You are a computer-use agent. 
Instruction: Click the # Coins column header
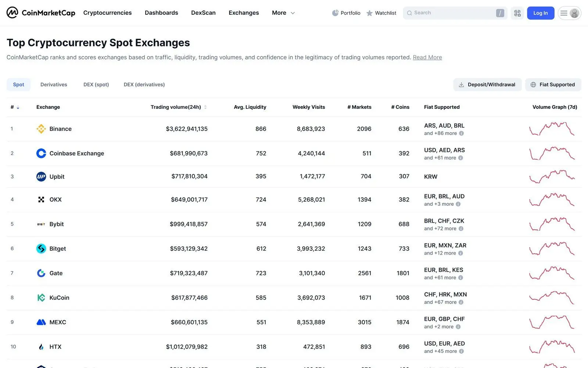400,107
